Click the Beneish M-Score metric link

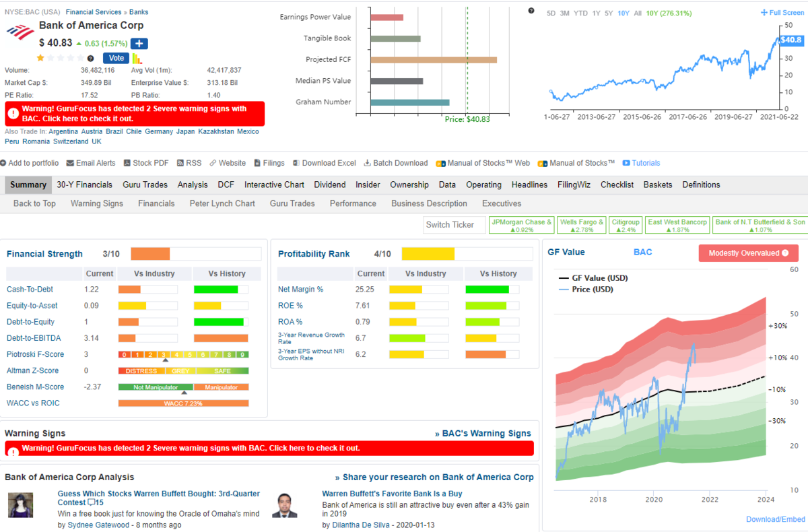click(x=35, y=387)
